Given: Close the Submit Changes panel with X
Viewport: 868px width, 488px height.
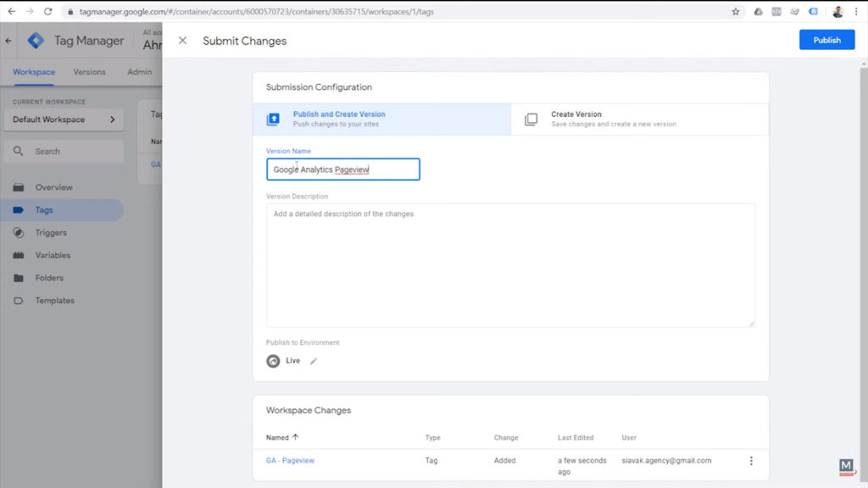Looking at the screenshot, I should [182, 41].
